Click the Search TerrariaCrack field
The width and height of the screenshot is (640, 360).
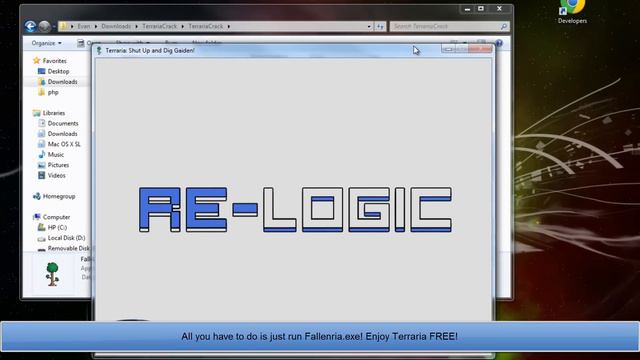coord(449,27)
